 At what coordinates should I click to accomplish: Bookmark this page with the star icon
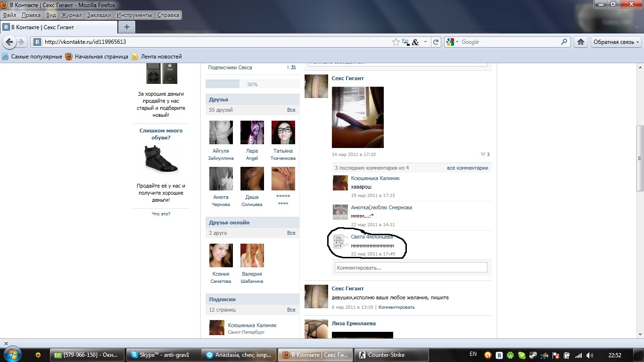[x=396, y=42]
